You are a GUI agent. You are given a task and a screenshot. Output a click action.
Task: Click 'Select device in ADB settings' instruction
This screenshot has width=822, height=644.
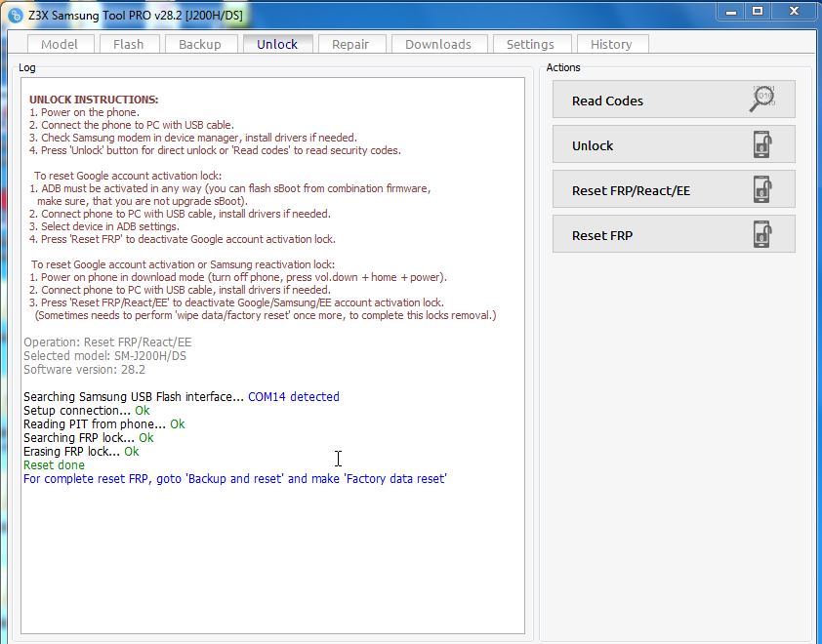pos(104,226)
